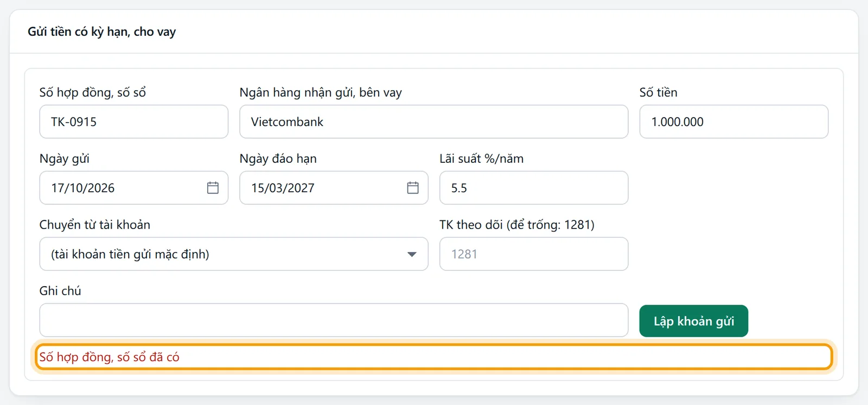The height and width of the screenshot is (405, 868).
Task: Click the Lập khoản gửi button
Action: tap(693, 321)
